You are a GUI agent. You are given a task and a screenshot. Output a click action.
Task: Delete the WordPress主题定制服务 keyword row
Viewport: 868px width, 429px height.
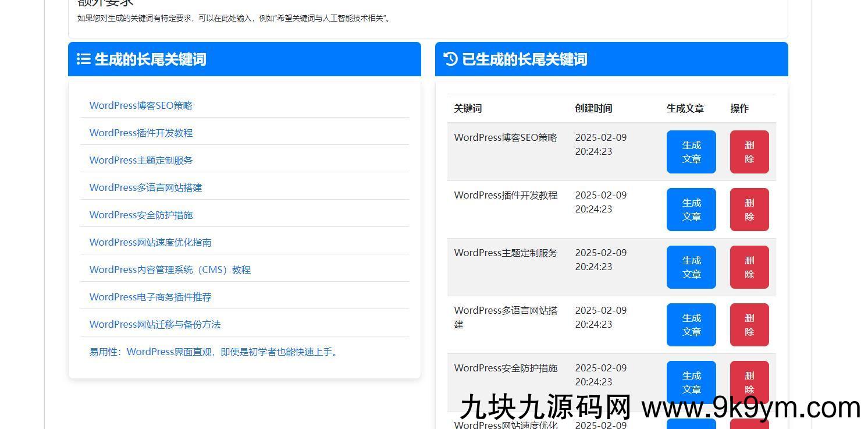click(749, 267)
